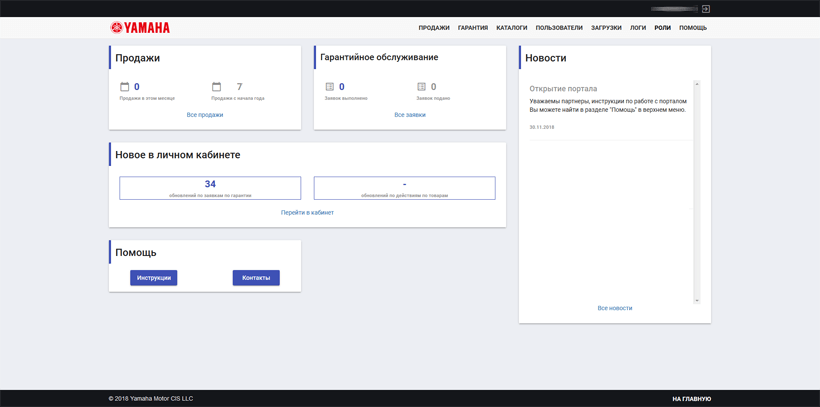The height and width of the screenshot is (407, 820).
Task: Click list icon next to submitted requests
Action: coord(421,87)
